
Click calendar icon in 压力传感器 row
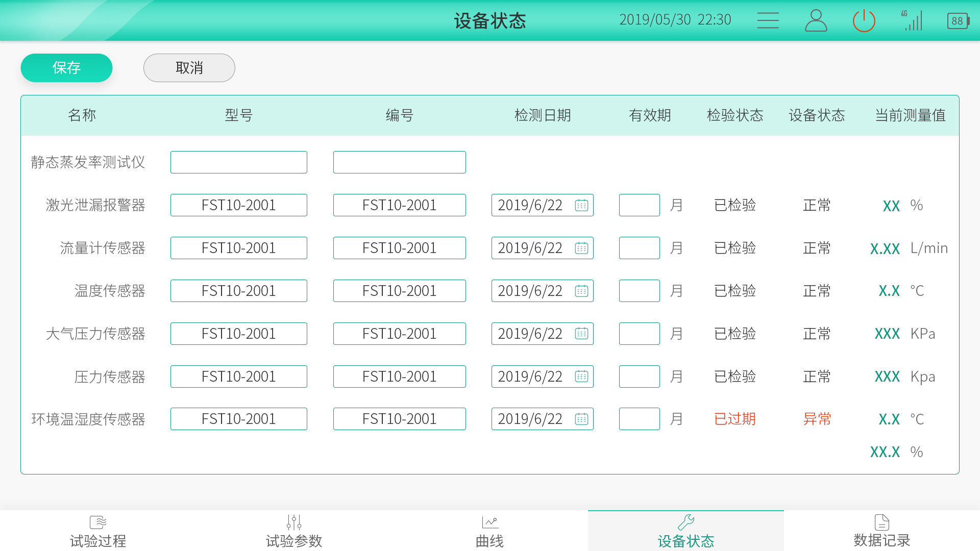click(x=581, y=377)
